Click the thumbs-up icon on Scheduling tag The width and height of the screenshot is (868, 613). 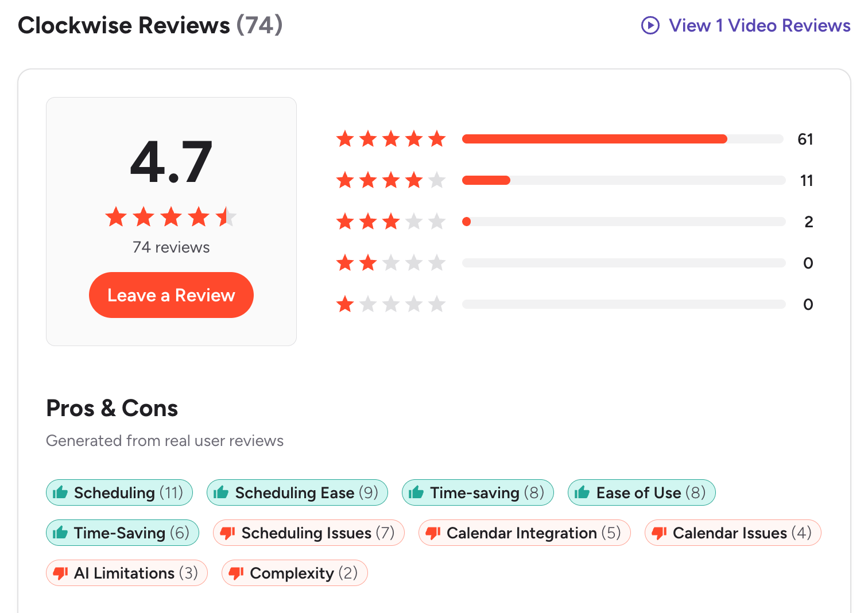[61, 492]
